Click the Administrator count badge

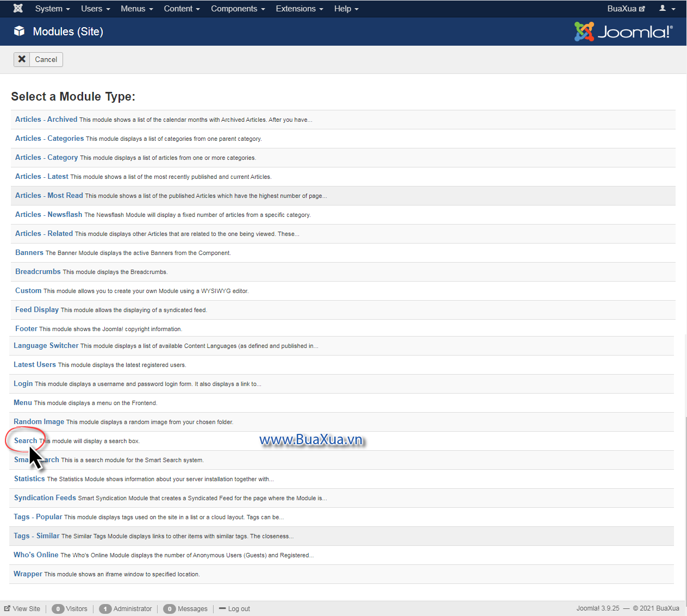pyautogui.click(x=105, y=609)
